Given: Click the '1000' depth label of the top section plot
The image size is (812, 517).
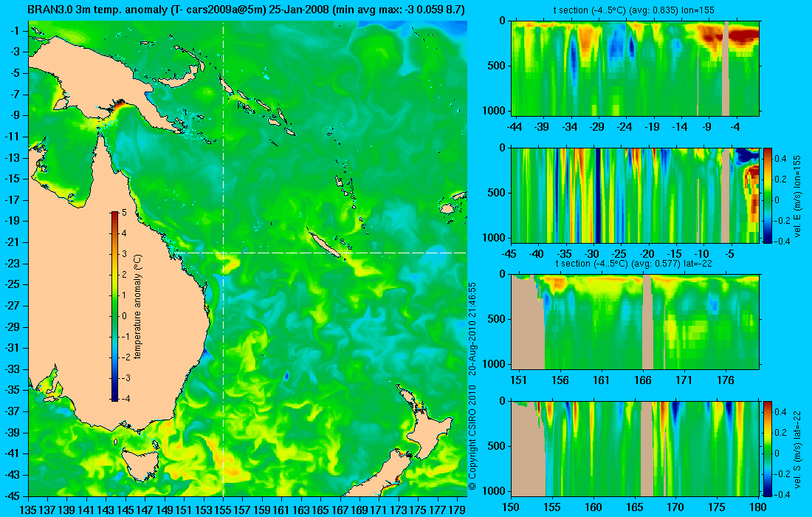Looking at the screenshot, I should tap(495, 110).
